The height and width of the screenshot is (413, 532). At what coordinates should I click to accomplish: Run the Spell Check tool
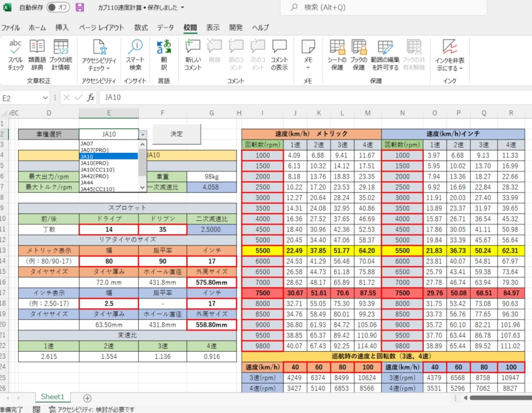point(16,55)
